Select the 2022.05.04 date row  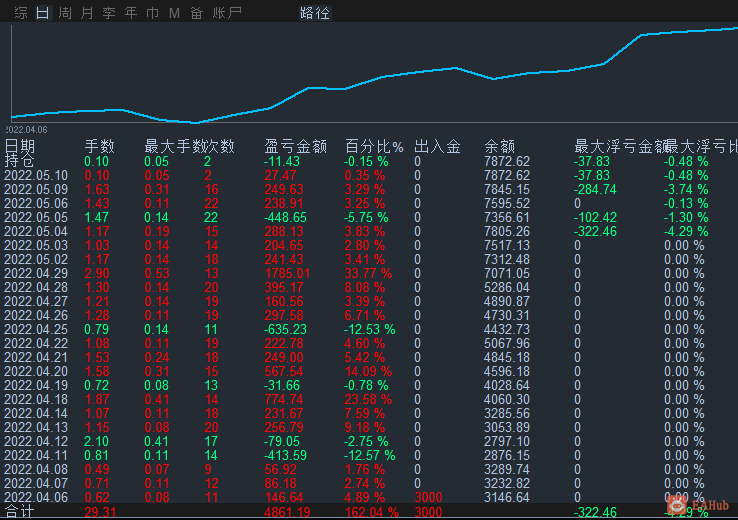(36, 232)
